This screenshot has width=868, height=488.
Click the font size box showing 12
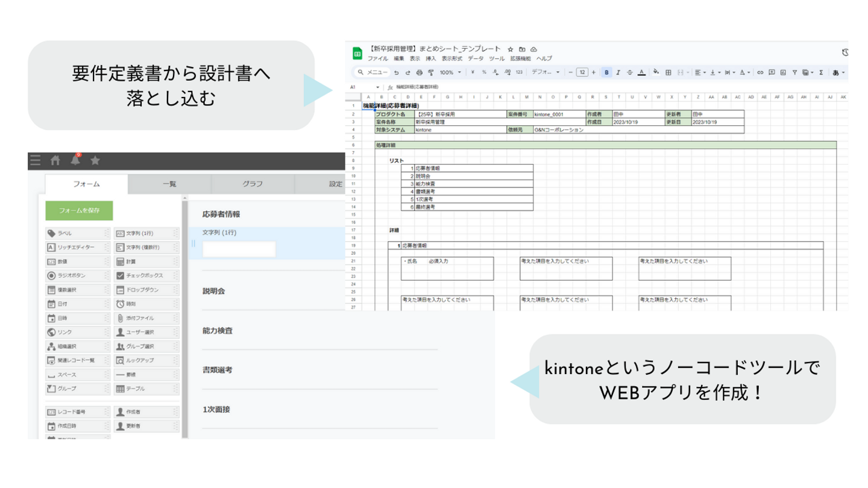pyautogui.click(x=582, y=72)
